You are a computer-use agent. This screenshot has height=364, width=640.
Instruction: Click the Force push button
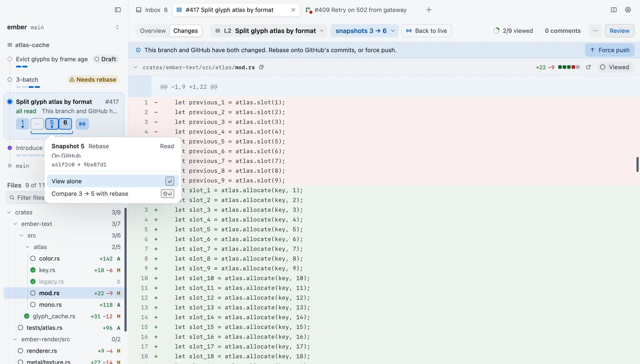click(610, 50)
